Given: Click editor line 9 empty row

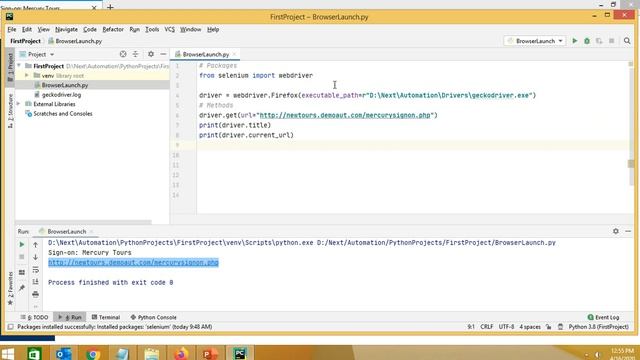Looking at the screenshot, I should (x=412, y=145).
